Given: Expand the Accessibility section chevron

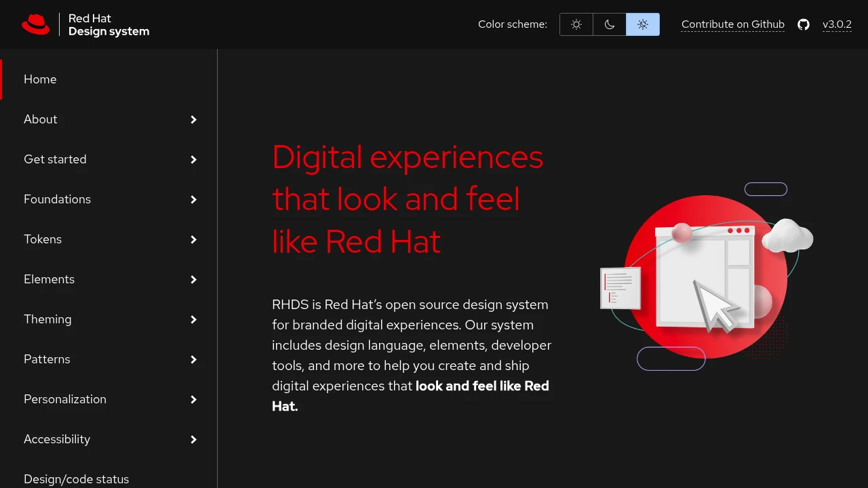Looking at the screenshot, I should click(194, 439).
